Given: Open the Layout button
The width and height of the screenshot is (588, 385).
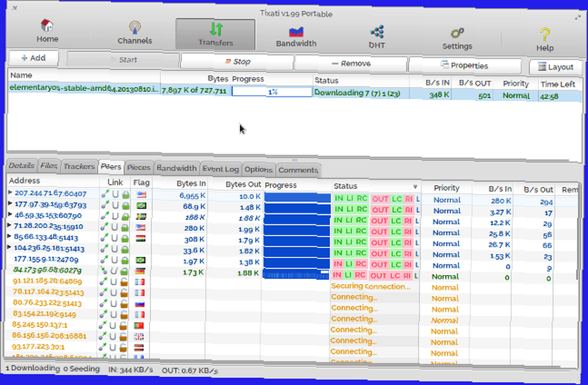Looking at the screenshot, I should point(556,67).
